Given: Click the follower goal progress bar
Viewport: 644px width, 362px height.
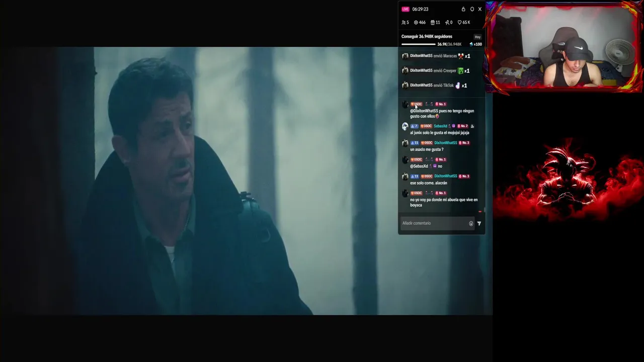Looking at the screenshot, I should (419, 44).
